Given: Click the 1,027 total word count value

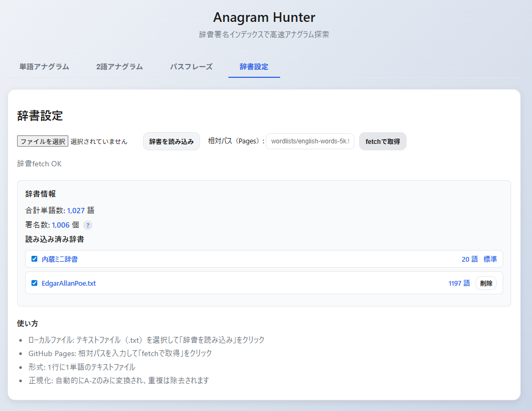Looking at the screenshot, I should (76, 211).
